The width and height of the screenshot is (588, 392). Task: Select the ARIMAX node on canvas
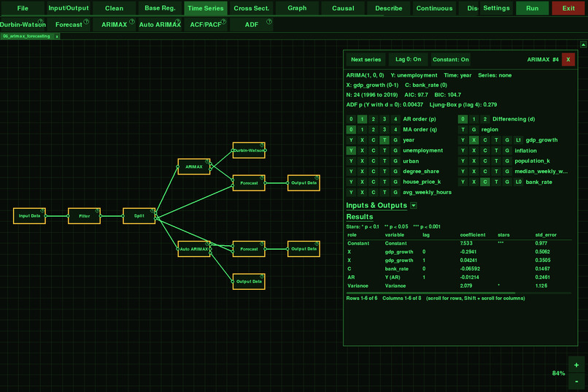pyautogui.click(x=194, y=166)
